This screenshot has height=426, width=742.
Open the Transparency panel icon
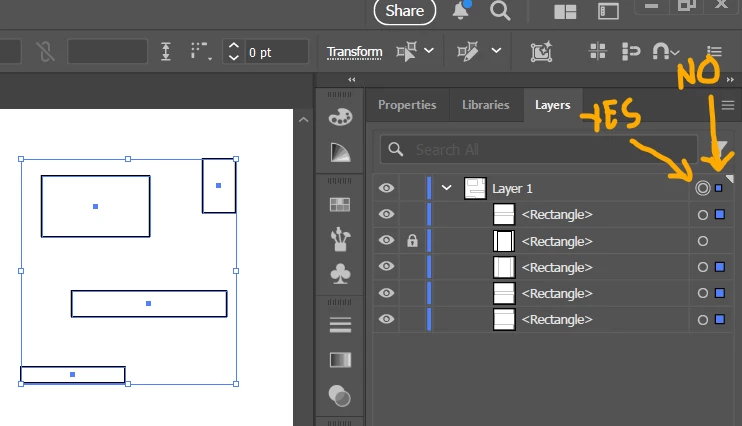tap(340, 396)
